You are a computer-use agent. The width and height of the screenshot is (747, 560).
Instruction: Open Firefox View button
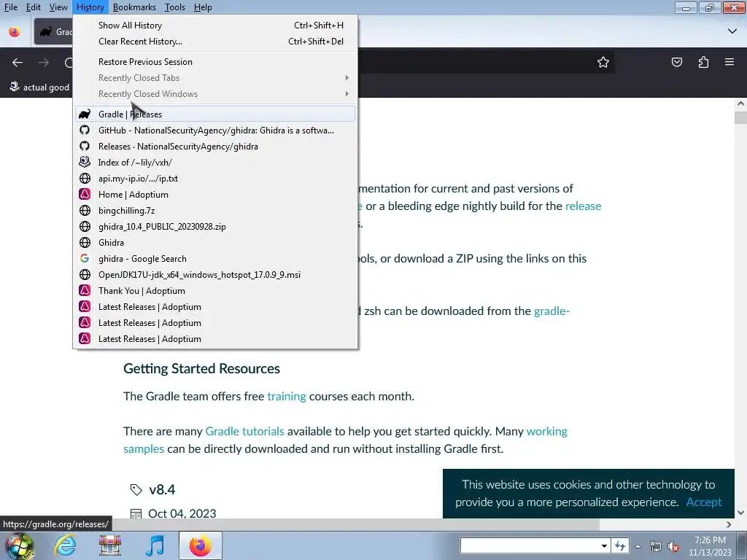point(15,32)
